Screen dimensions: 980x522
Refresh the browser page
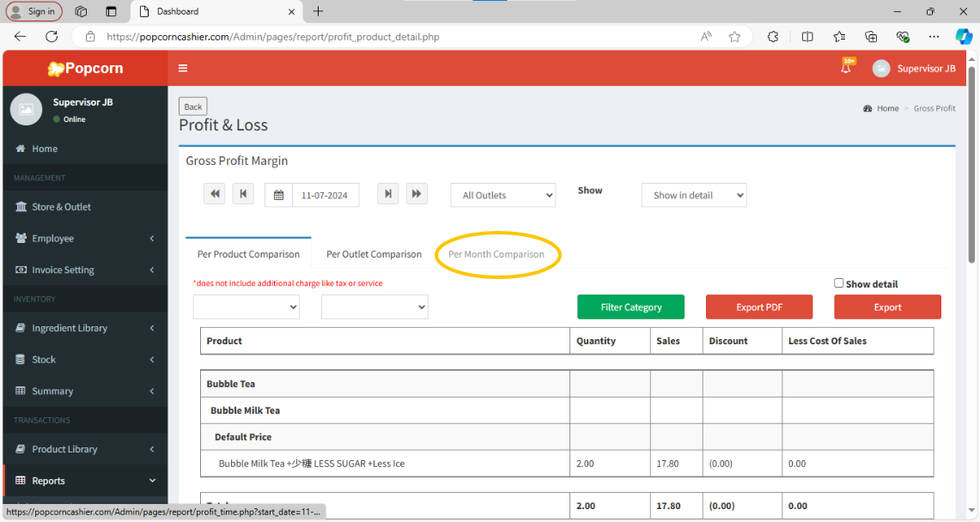tap(52, 37)
